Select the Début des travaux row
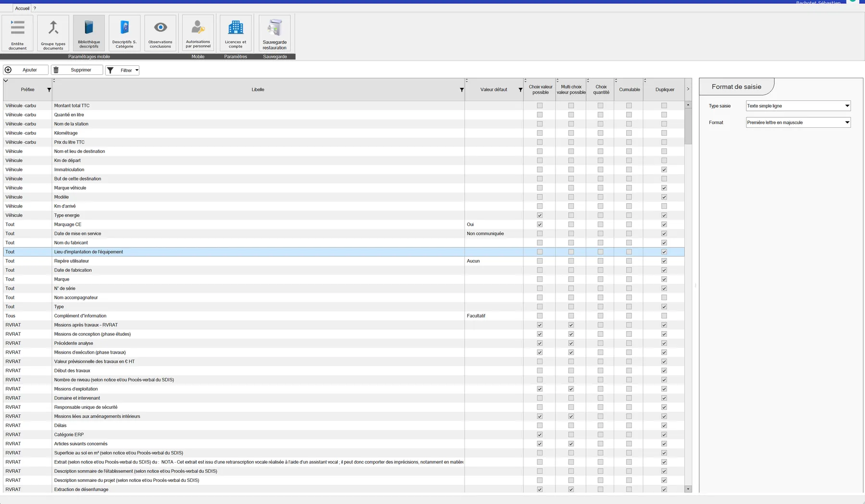This screenshot has width=865, height=504. click(344, 370)
